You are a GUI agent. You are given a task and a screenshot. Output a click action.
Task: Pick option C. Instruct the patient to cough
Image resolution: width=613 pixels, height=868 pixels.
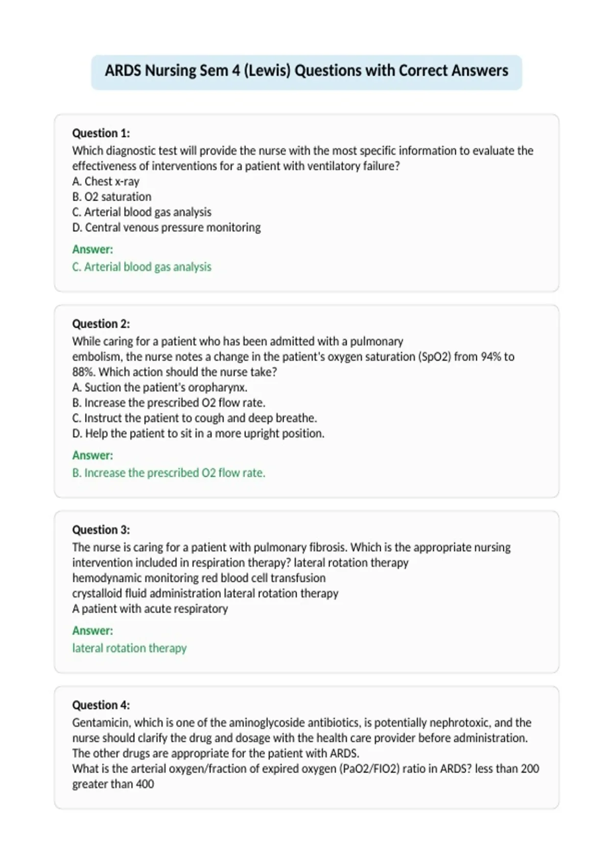tap(195, 418)
